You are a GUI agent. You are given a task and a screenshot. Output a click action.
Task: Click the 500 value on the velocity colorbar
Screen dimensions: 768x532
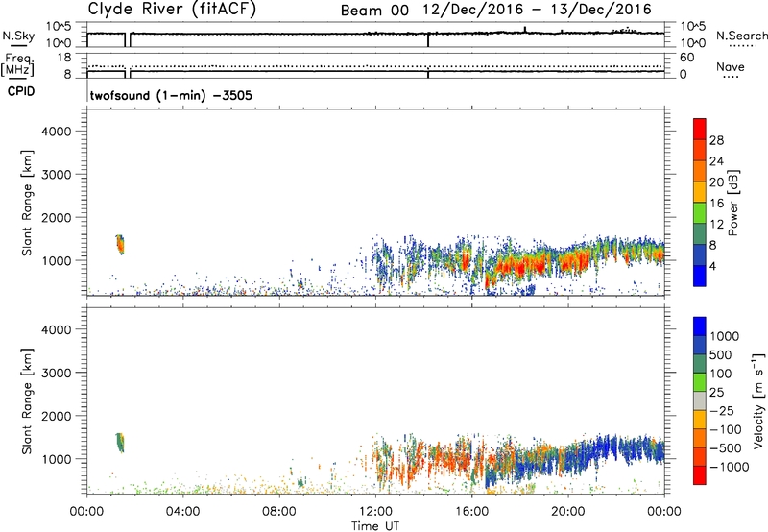pos(721,355)
